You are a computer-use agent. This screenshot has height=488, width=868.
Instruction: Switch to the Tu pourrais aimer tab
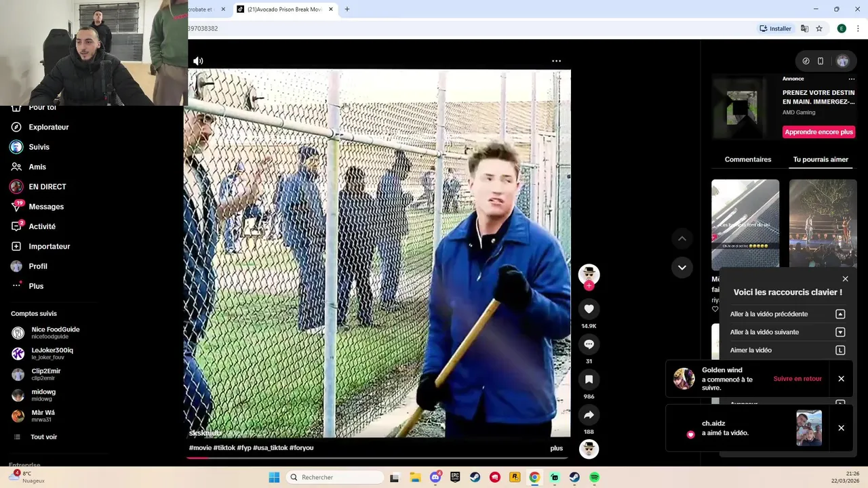[x=821, y=159]
